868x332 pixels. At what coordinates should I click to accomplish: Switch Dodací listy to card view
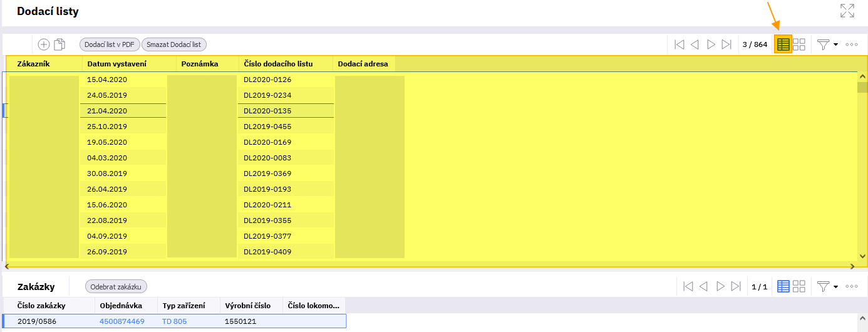coord(799,44)
